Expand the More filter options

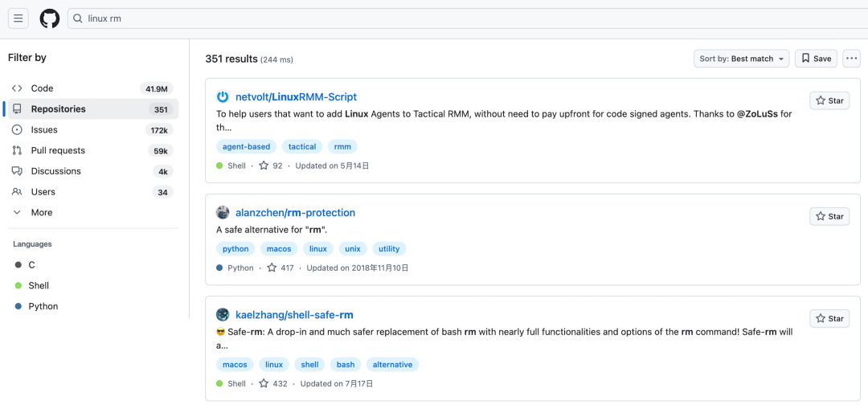pos(93,212)
